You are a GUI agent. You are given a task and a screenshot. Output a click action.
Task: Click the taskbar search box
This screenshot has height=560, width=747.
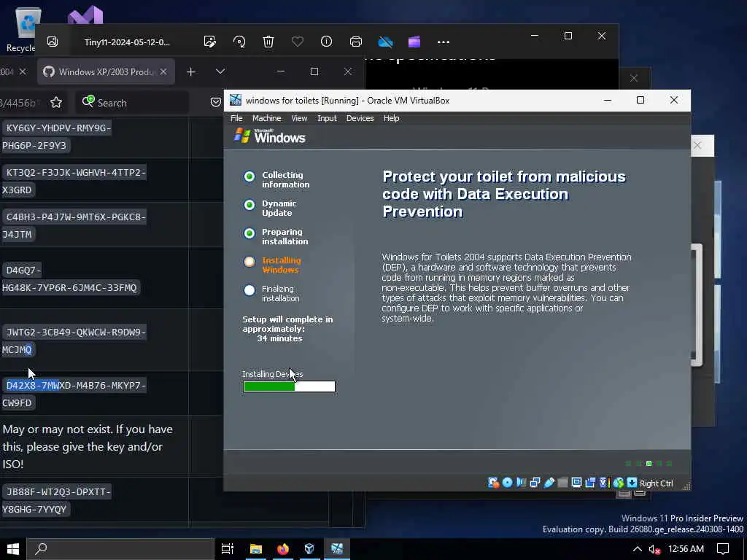click(120, 549)
